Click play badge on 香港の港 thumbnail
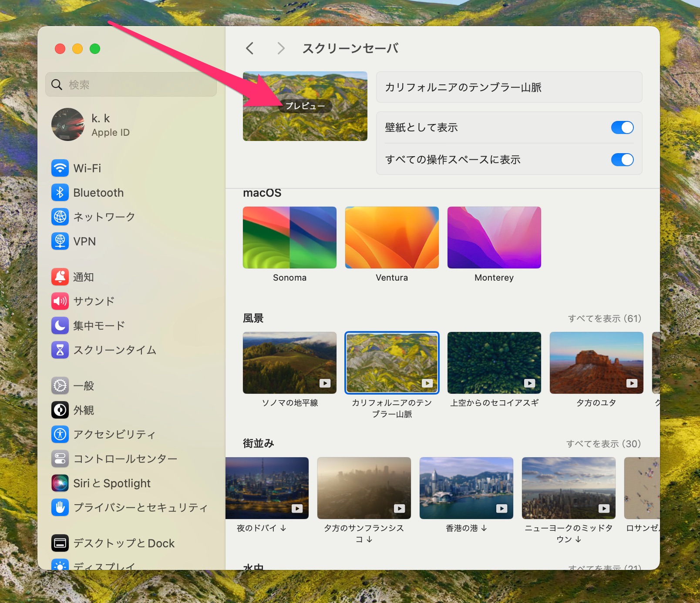 point(501,509)
